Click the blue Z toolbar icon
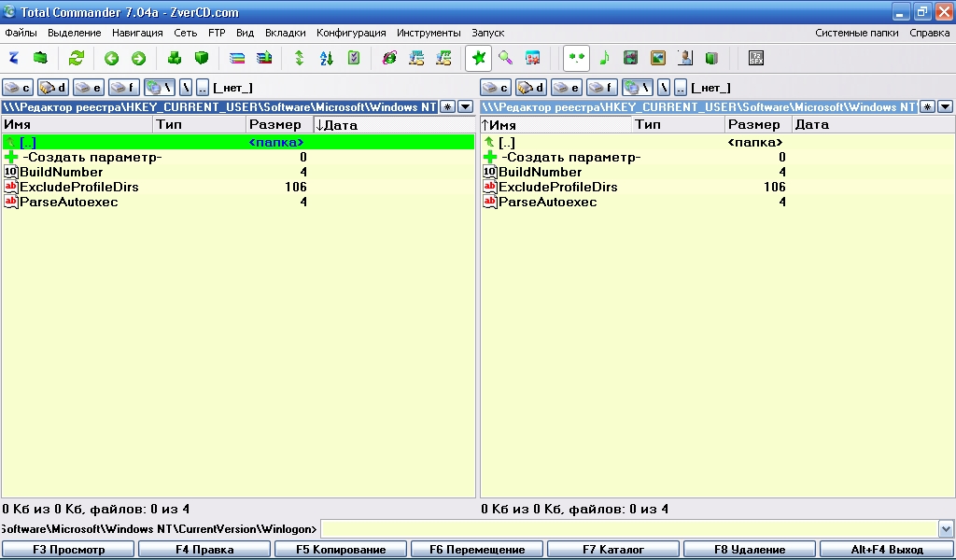Image resolution: width=956 pixels, height=560 pixels. pyautogui.click(x=13, y=58)
